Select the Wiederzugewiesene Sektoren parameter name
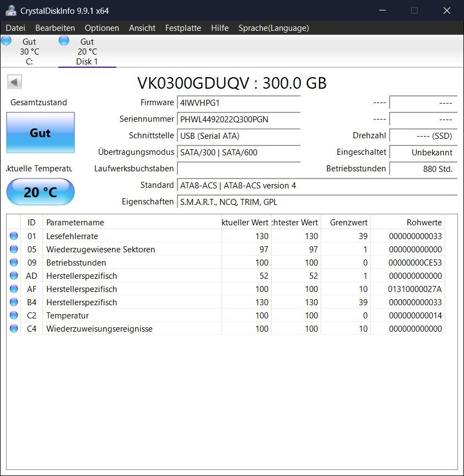The width and height of the screenshot is (464, 476). click(x=100, y=249)
